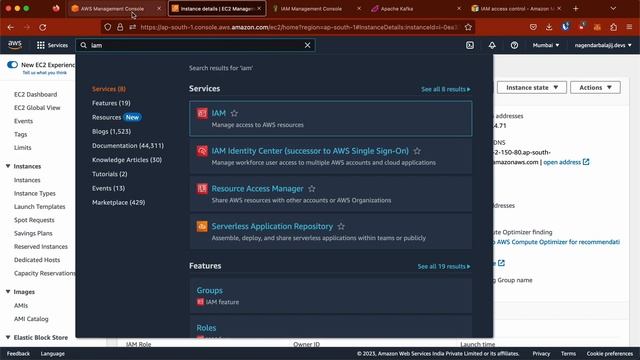Collapse the Images sidebar section
The height and width of the screenshot is (360, 640).
(x=8, y=292)
